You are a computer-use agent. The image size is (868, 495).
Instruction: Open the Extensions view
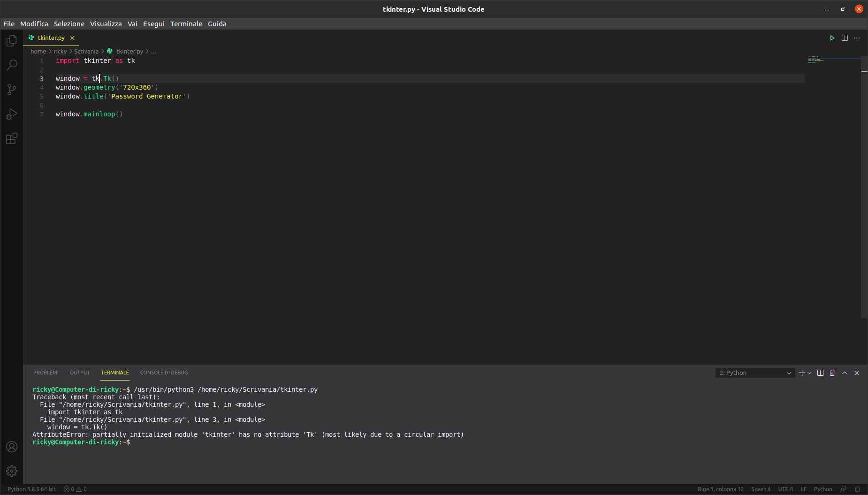pyautogui.click(x=12, y=139)
